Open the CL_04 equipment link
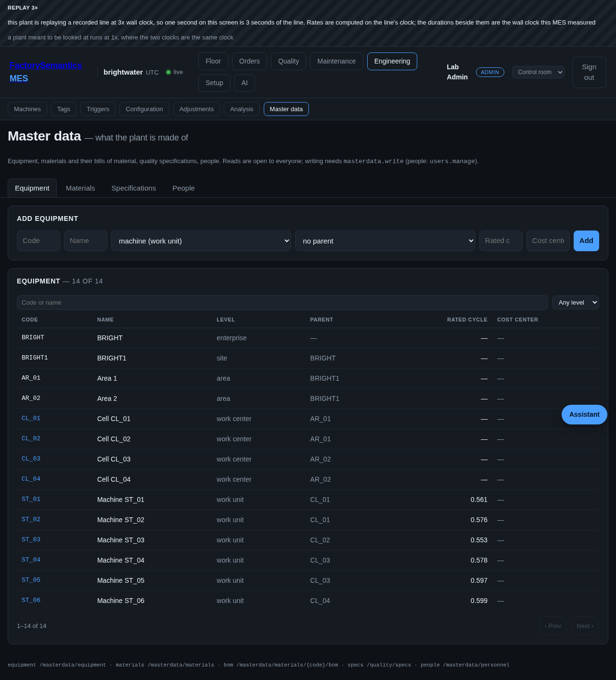This screenshot has height=680, width=616. [31, 479]
